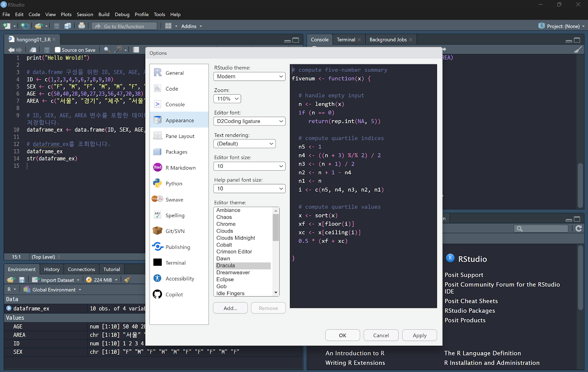Open the Plots menu
588x372 pixels.
[x=66, y=14]
